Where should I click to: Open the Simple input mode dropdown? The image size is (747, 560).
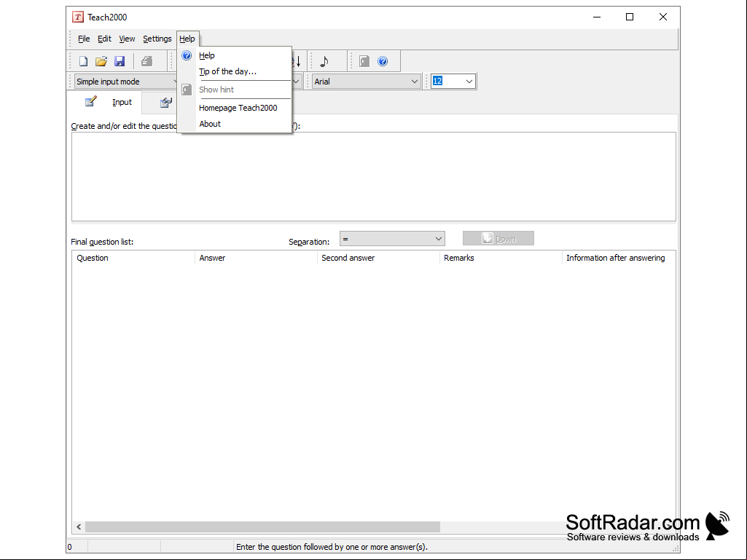click(x=126, y=82)
